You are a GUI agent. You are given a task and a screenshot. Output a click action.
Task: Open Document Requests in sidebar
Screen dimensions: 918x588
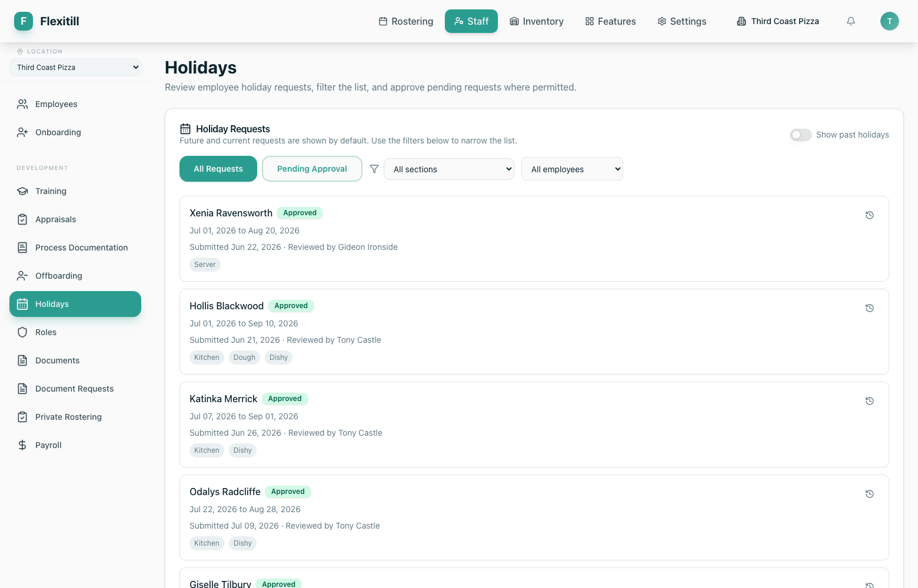pyautogui.click(x=75, y=389)
